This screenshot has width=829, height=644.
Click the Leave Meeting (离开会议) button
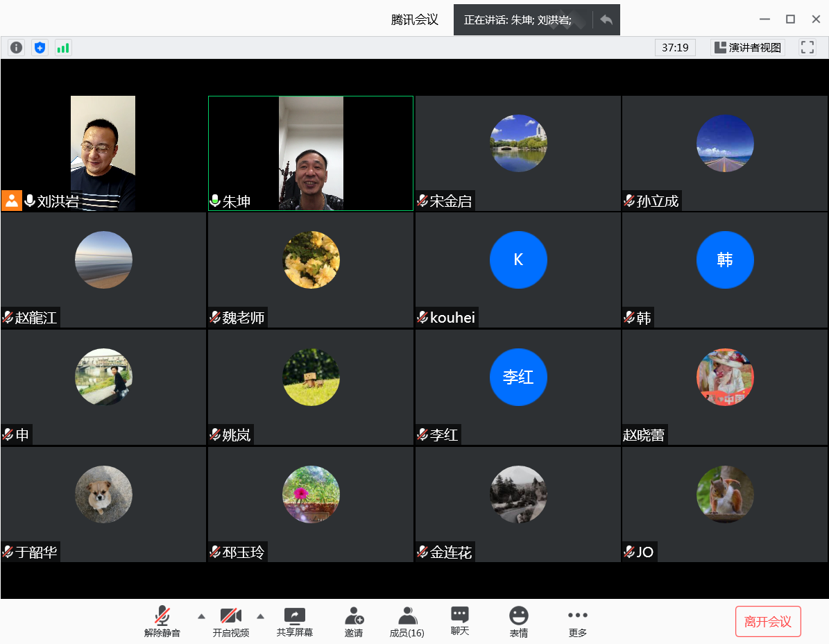(x=768, y=621)
